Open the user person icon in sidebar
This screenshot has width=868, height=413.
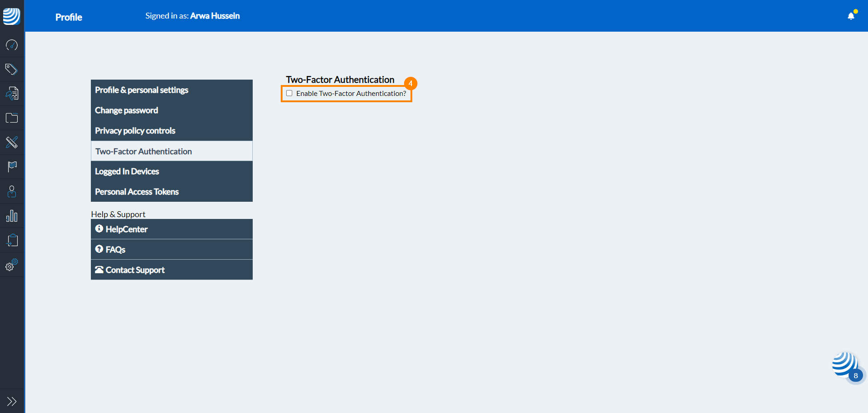pyautogui.click(x=12, y=191)
